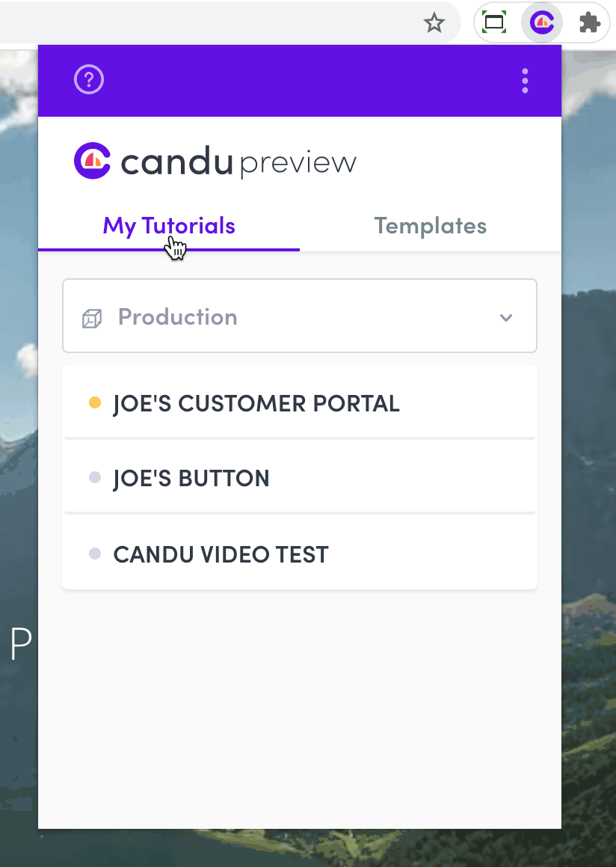Click the help question mark icon
The height and width of the screenshot is (867, 616).
tap(89, 80)
